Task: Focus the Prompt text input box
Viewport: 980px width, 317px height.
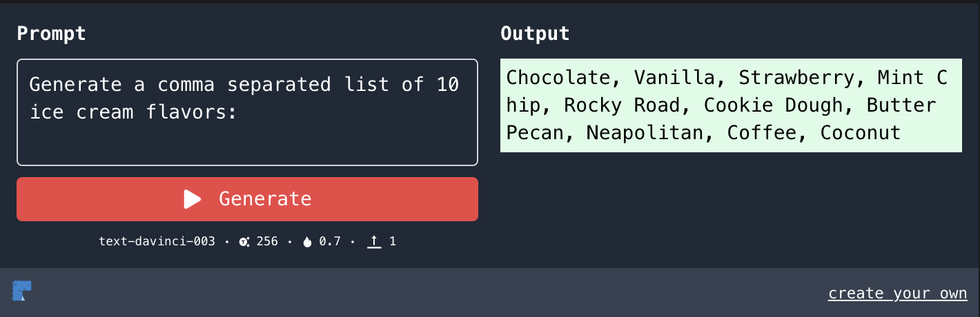Action: [x=247, y=138]
